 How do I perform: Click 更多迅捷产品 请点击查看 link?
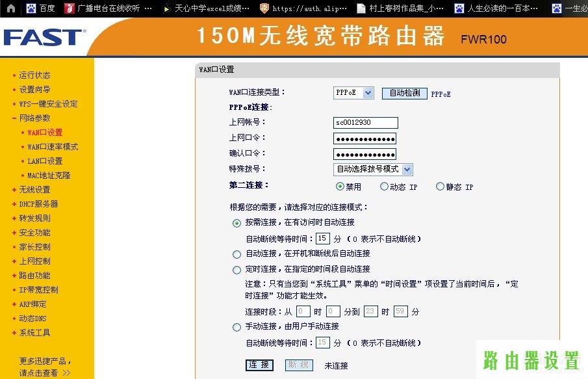[x=45, y=367]
